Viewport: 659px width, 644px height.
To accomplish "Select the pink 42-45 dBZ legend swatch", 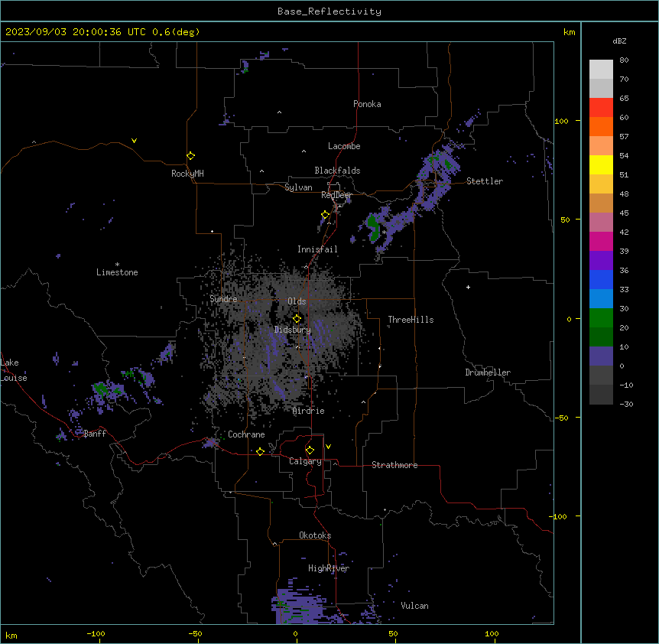I will (x=601, y=223).
